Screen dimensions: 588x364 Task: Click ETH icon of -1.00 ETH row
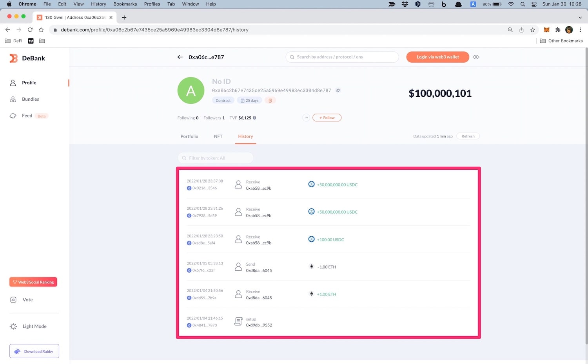point(312,266)
